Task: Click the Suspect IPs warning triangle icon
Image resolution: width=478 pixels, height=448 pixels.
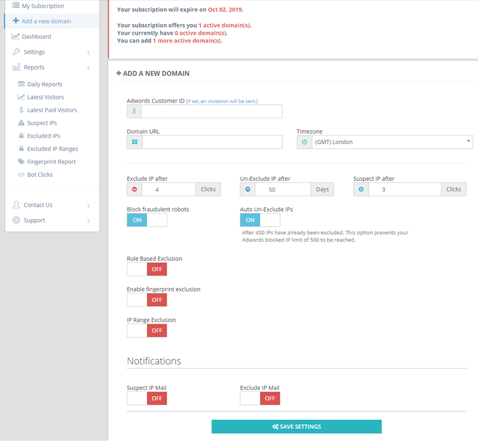Action: 22,123
